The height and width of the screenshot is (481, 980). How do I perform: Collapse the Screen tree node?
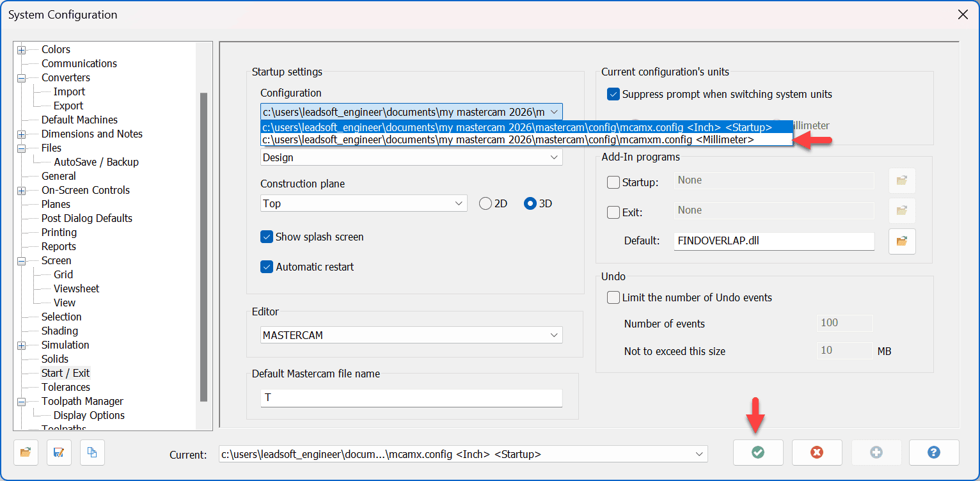[x=21, y=260]
